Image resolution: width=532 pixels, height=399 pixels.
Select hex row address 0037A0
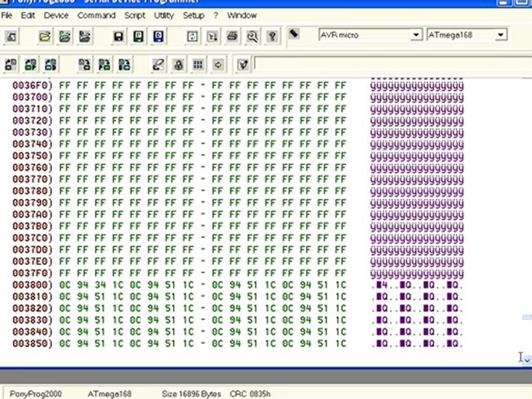[33, 214]
